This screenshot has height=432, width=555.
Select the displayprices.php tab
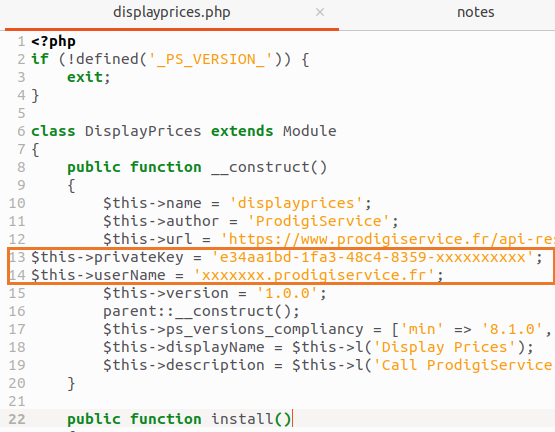tap(172, 12)
